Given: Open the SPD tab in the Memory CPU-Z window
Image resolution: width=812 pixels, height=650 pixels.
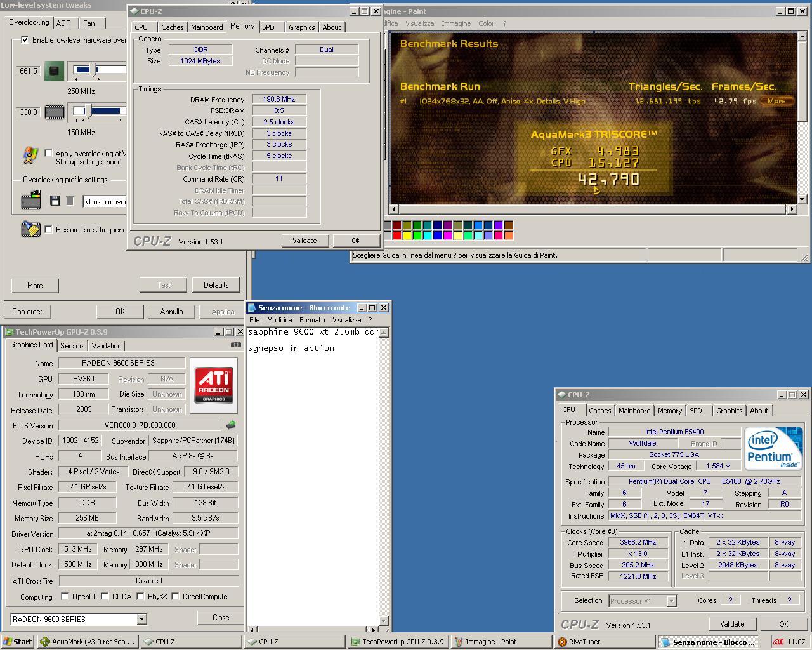Looking at the screenshot, I should [x=268, y=27].
